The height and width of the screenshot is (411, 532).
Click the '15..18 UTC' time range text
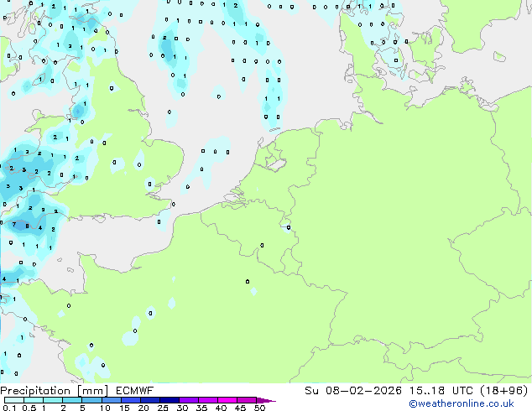coord(441,391)
